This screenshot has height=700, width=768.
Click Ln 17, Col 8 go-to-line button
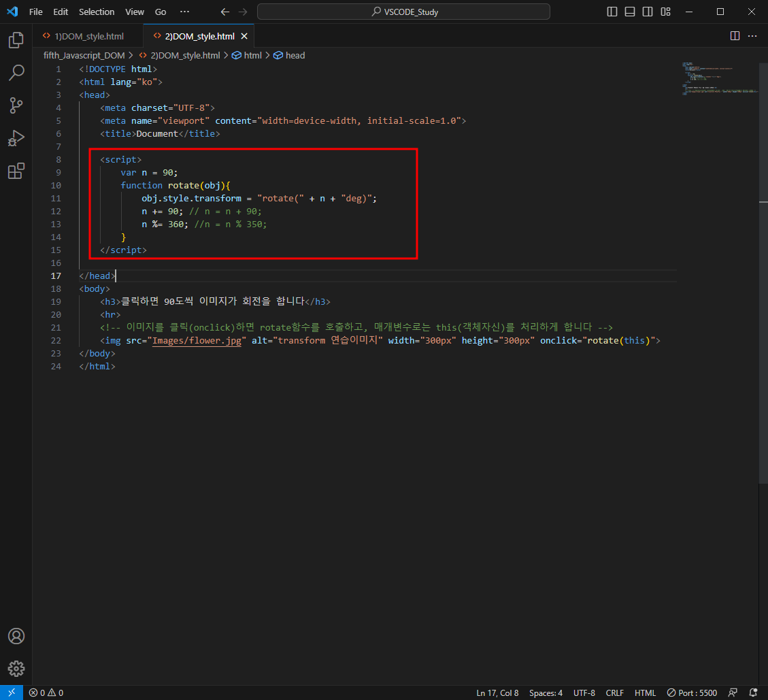[497, 693]
